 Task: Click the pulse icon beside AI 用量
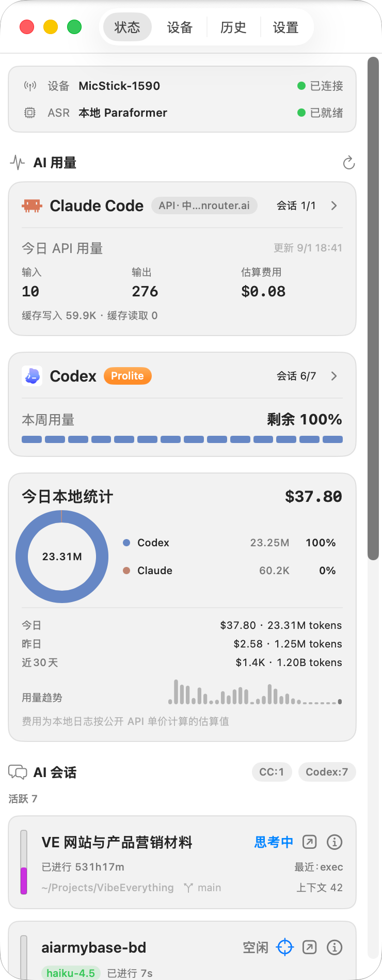(18, 163)
